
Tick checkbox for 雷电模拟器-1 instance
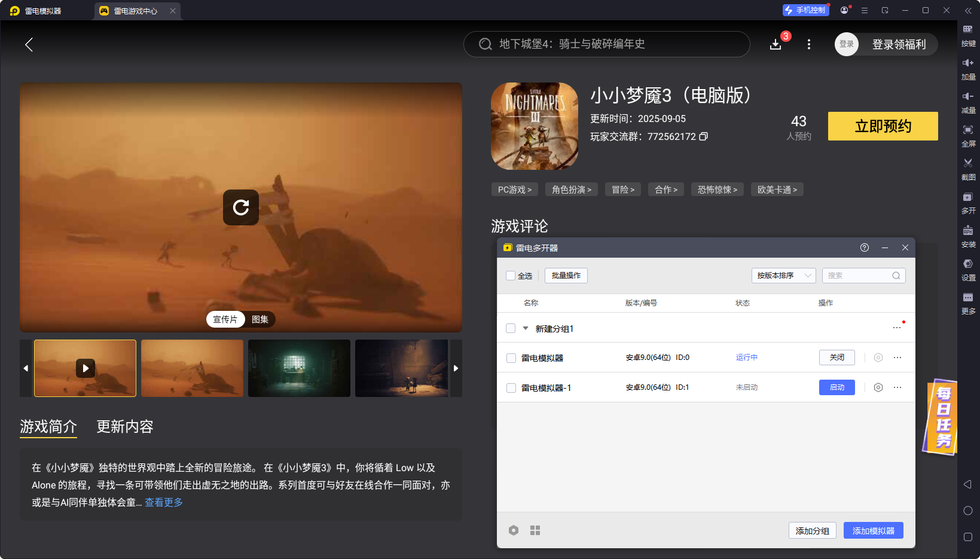click(511, 387)
